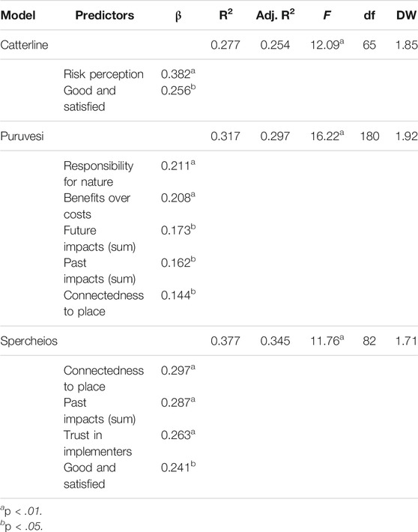Select Catterline F value 12.09

(327, 44)
